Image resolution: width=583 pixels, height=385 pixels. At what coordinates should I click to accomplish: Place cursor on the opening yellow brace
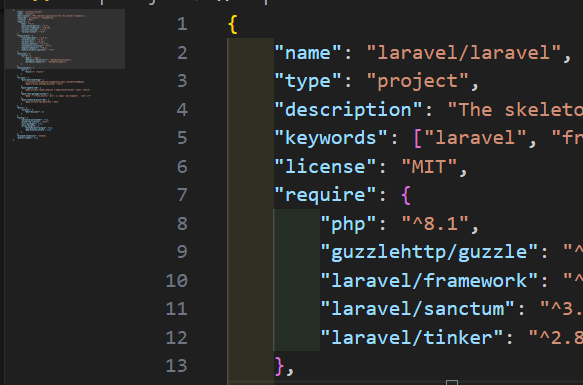(233, 25)
